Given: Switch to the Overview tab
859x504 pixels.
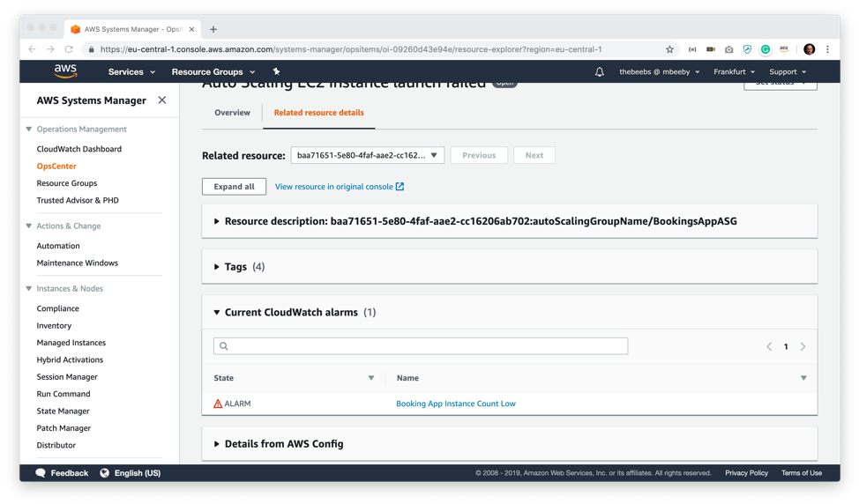Looking at the screenshot, I should point(232,113).
